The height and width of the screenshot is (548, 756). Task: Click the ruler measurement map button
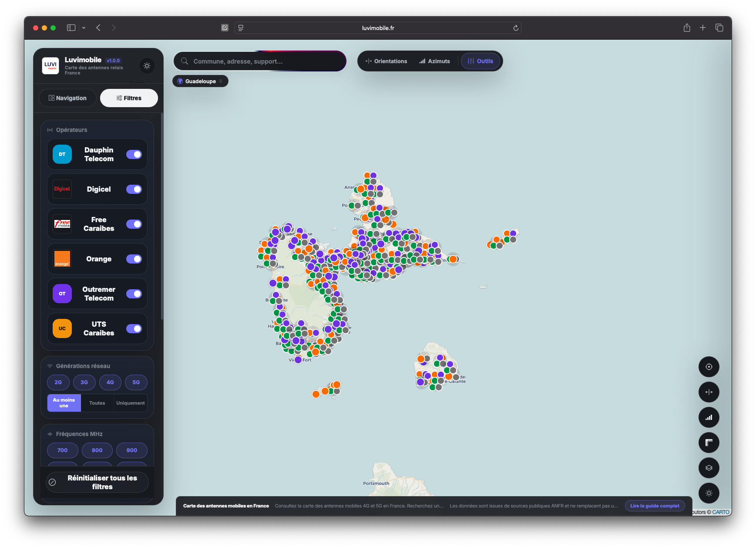709,443
